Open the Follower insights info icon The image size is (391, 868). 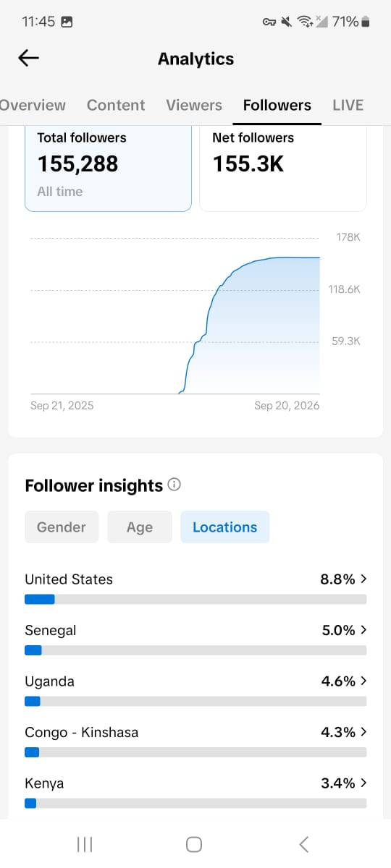174,485
